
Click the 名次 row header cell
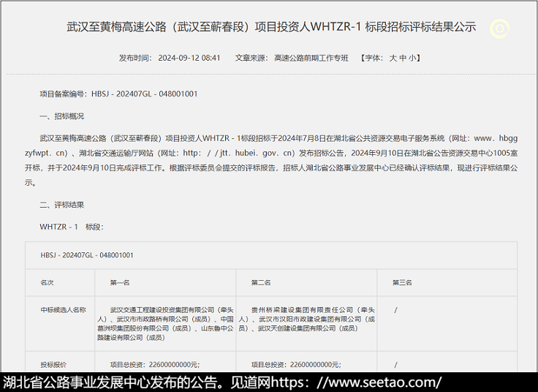pyautogui.click(x=47, y=282)
